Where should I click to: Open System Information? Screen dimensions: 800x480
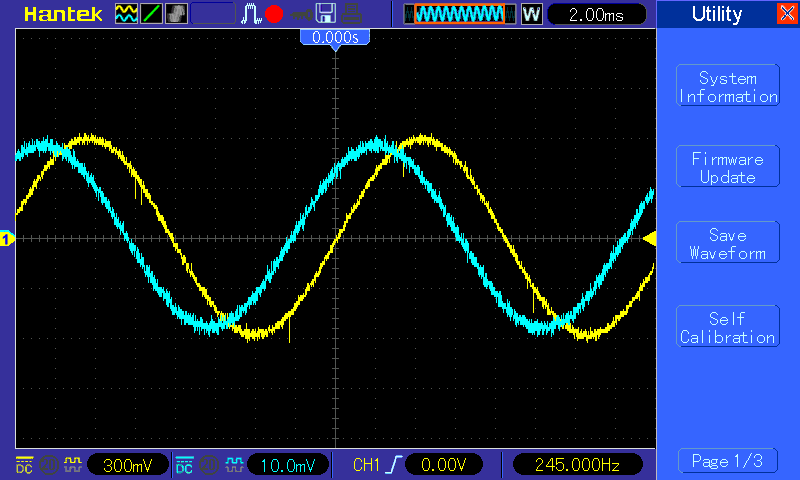[x=728, y=85]
